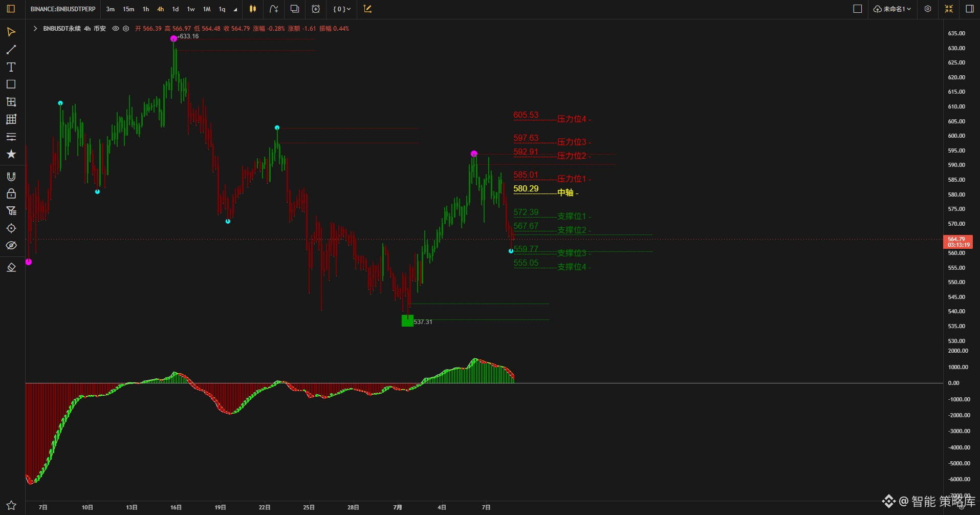Screen dimensions: 980x515
Task: Open the favorite drawing tools star
Action: click(11, 154)
